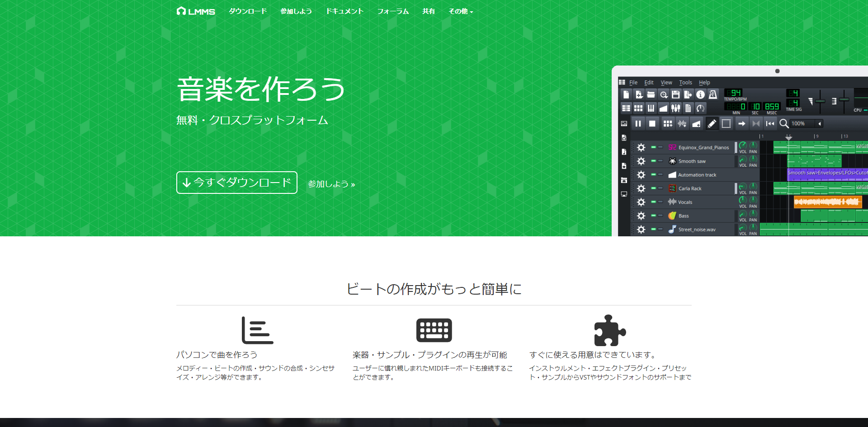Viewport: 868px width, 427px height.
Task: Click the 今すぐダウンロード button
Action: 236,183
